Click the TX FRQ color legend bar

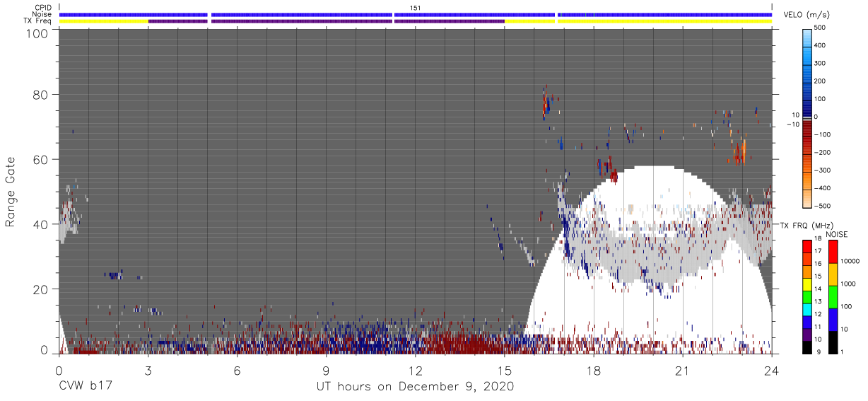coord(808,296)
